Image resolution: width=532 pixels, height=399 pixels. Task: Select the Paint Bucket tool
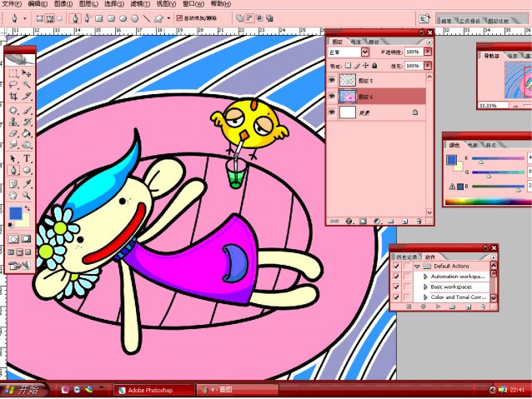(26, 133)
